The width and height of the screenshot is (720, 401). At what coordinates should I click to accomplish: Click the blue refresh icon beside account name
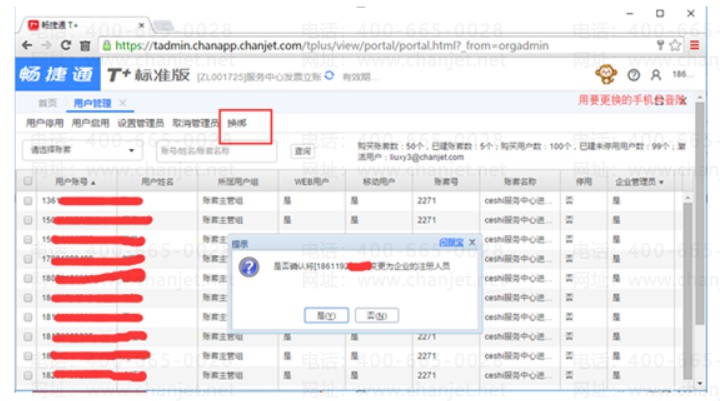pos(329,75)
